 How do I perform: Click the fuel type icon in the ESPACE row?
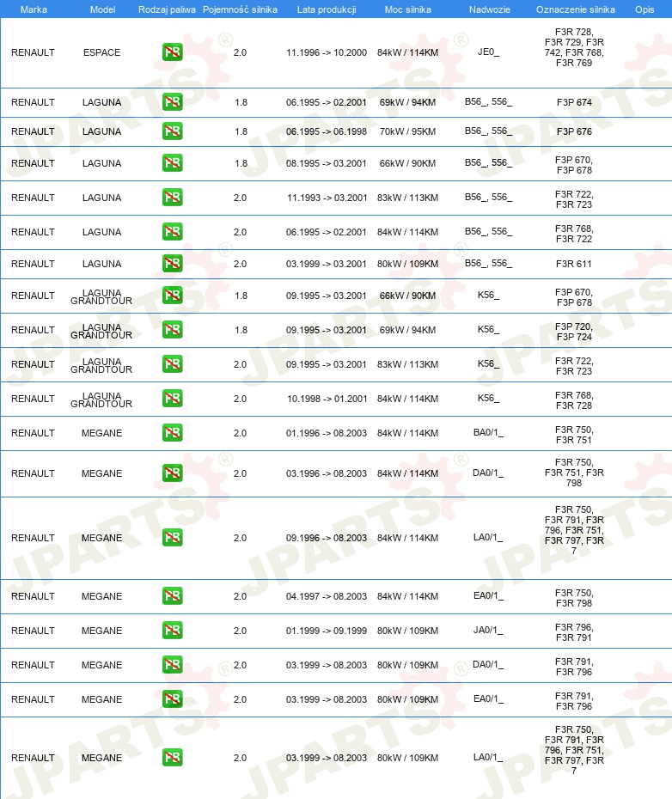pos(173,52)
